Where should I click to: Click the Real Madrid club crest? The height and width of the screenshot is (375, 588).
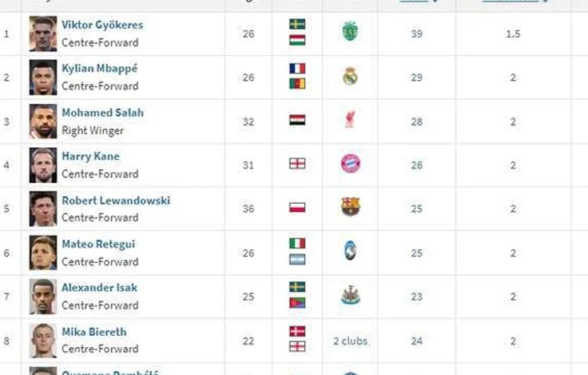coord(350,76)
